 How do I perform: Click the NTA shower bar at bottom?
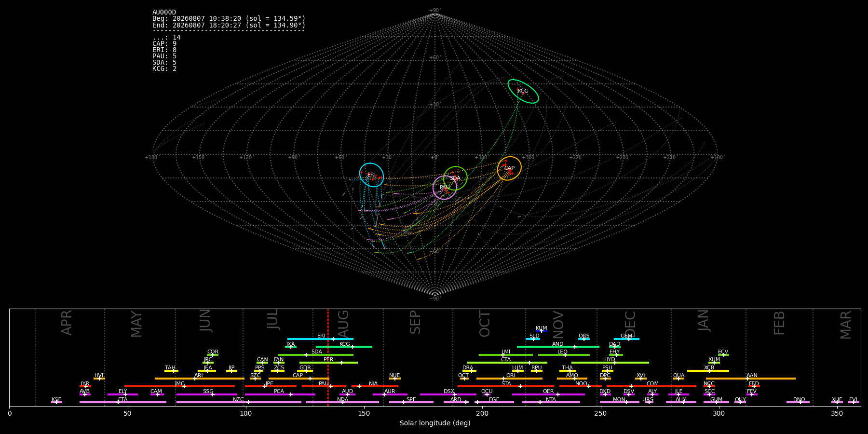(x=551, y=402)
